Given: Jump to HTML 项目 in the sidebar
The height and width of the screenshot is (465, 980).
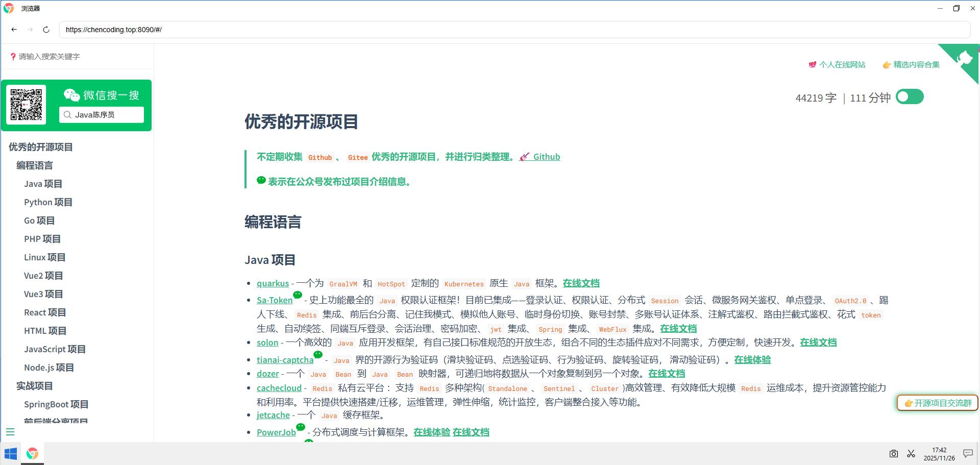Looking at the screenshot, I should [45, 331].
